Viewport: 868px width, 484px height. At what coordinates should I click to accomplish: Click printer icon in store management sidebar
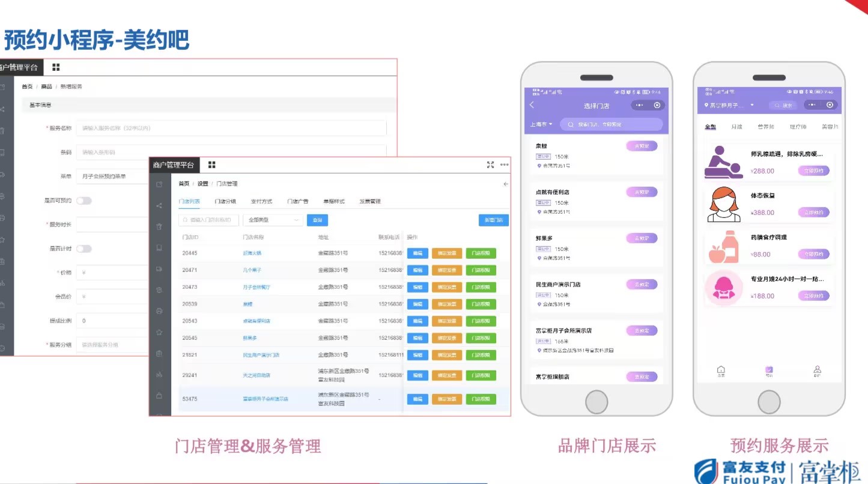pyautogui.click(x=159, y=311)
